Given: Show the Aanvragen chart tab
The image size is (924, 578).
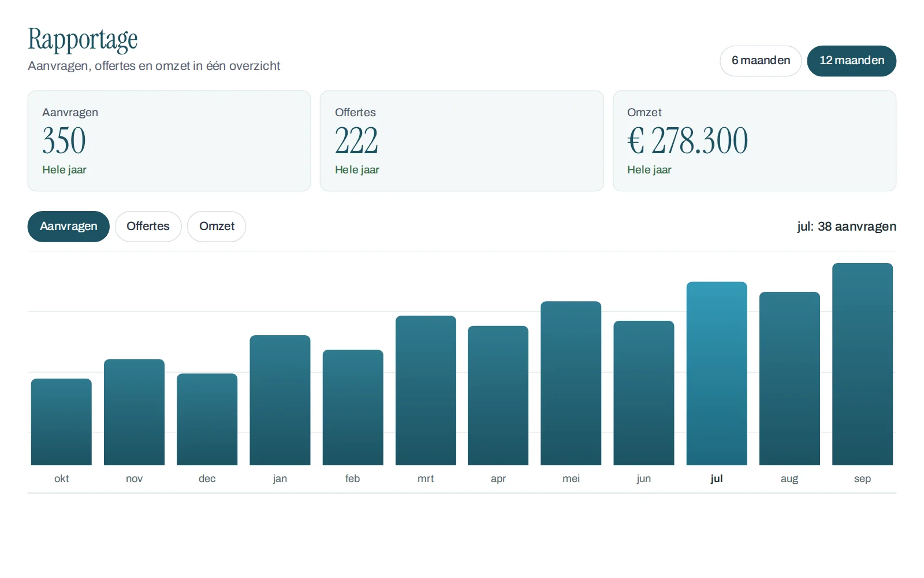Looking at the screenshot, I should [x=69, y=227].
